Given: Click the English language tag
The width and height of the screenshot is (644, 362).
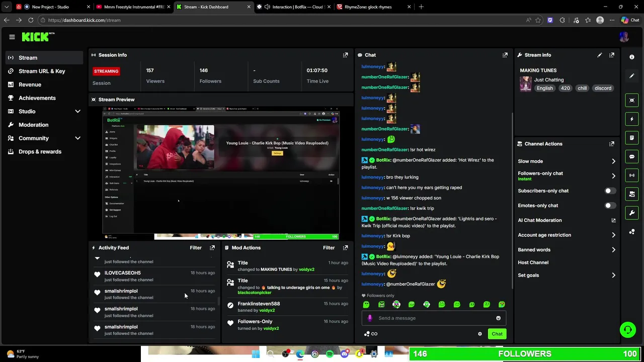Looking at the screenshot, I should pyautogui.click(x=544, y=88).
